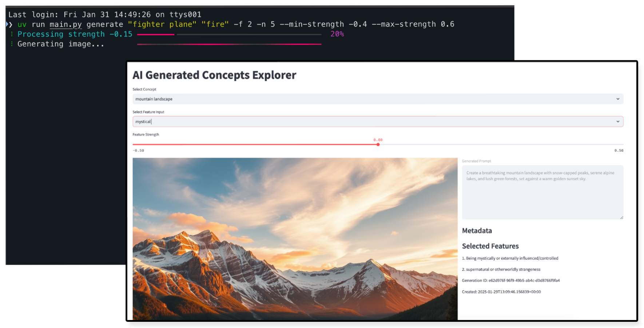Expand the mystical Feature Input dropdown
Viewport: 644px width, 328px height.
[x=617, y=121]
